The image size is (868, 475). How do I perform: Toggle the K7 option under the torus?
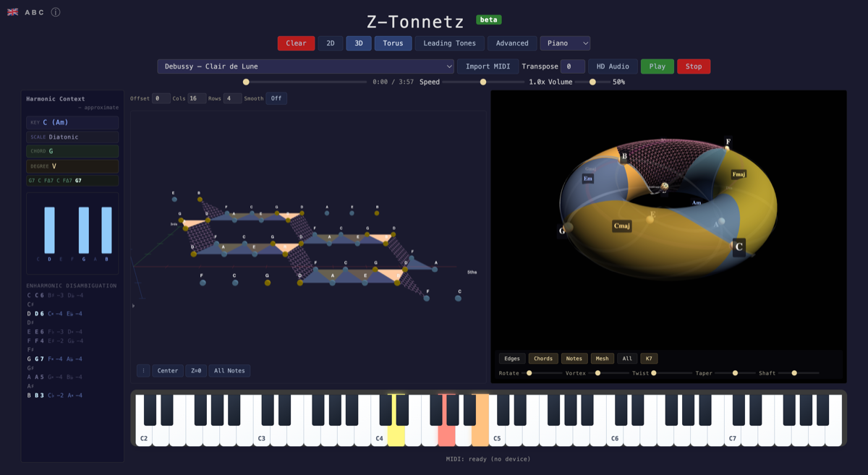649,359
